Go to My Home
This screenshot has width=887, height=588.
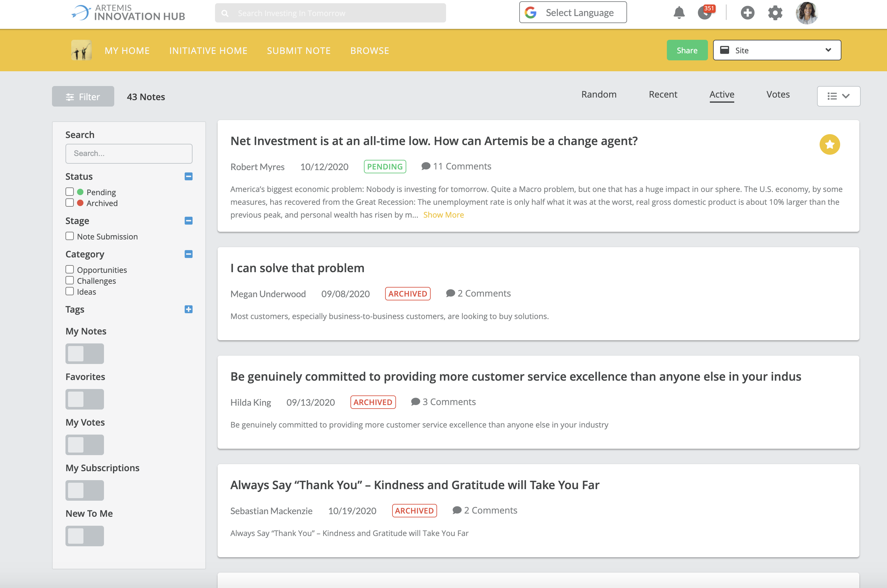pos(127,51)
